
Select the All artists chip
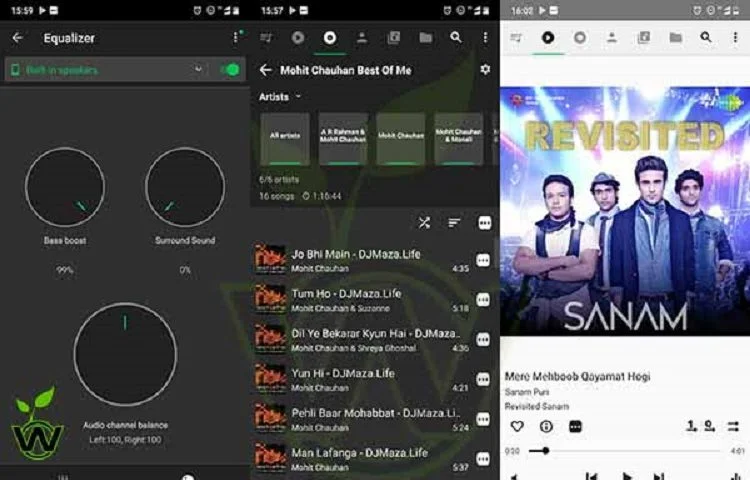pyautogui.click(x=285, y=139)
